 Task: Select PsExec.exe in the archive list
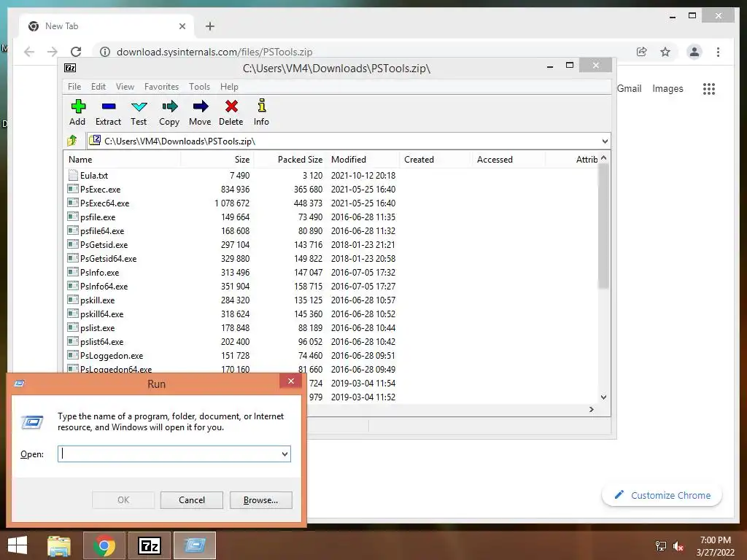(x=100, y=189)
